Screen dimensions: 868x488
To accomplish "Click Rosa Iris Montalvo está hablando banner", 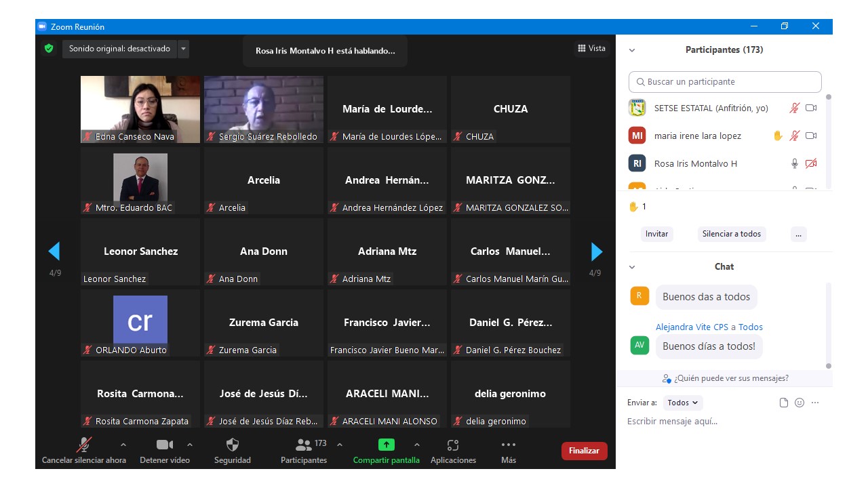I will (x=325, y=51).
